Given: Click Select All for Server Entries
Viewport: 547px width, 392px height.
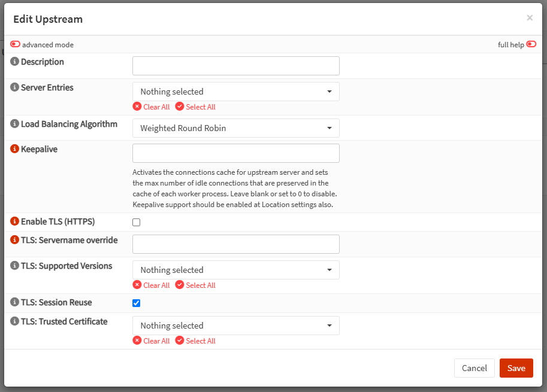Looking at the screenshot, I should pos(195,107).
